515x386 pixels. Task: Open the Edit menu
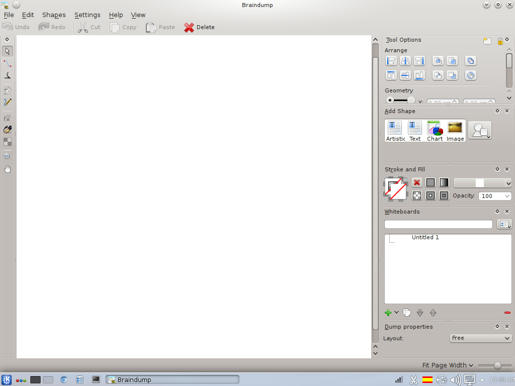28,15
